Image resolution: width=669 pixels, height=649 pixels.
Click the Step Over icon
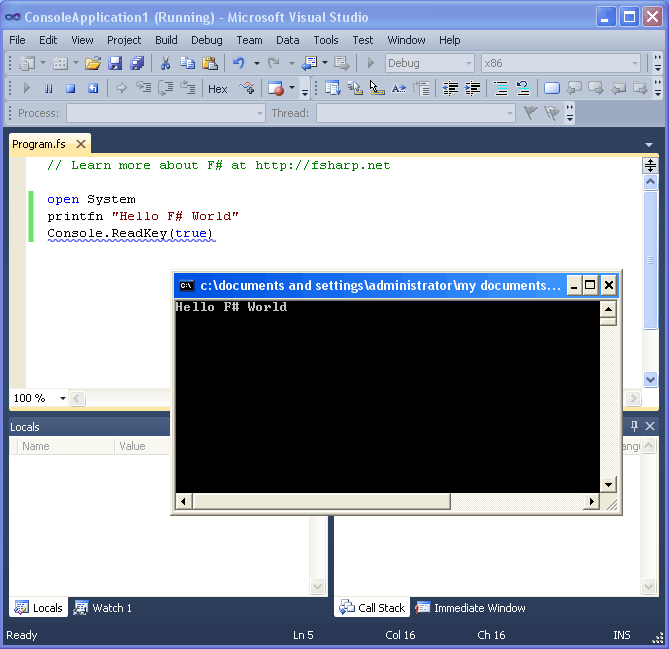click(166, 88)
